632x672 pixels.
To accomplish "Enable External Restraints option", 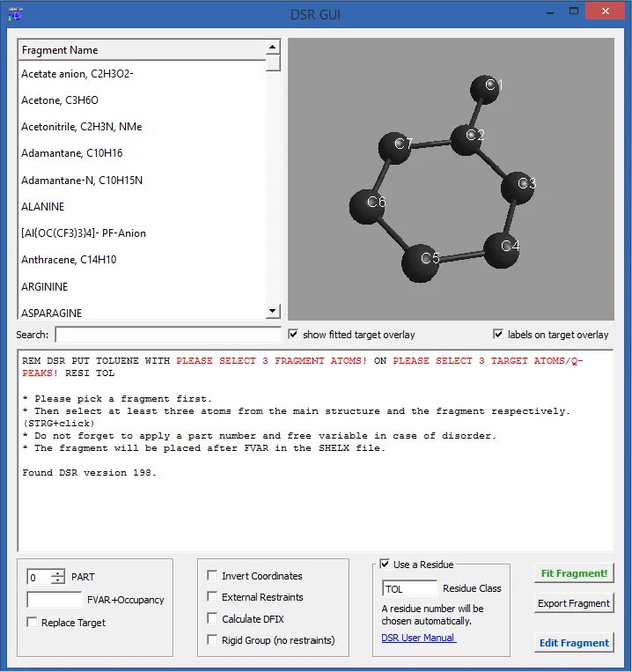I will [212, 596].
